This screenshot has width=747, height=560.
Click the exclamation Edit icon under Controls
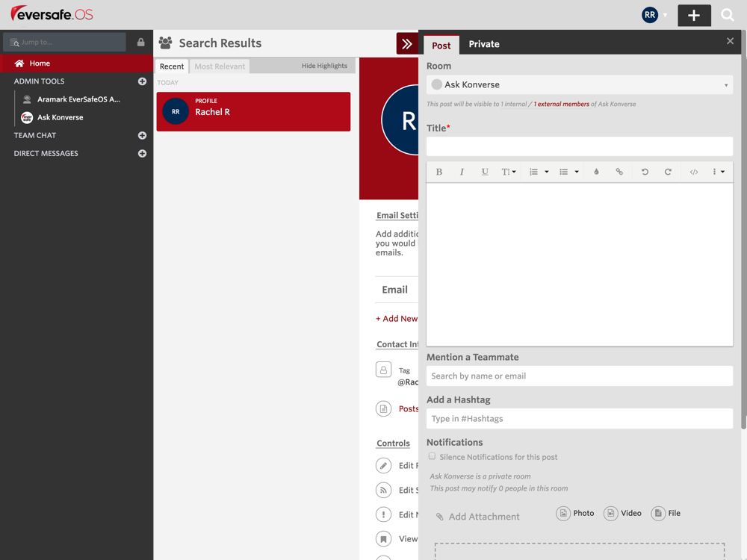[383, 514]
